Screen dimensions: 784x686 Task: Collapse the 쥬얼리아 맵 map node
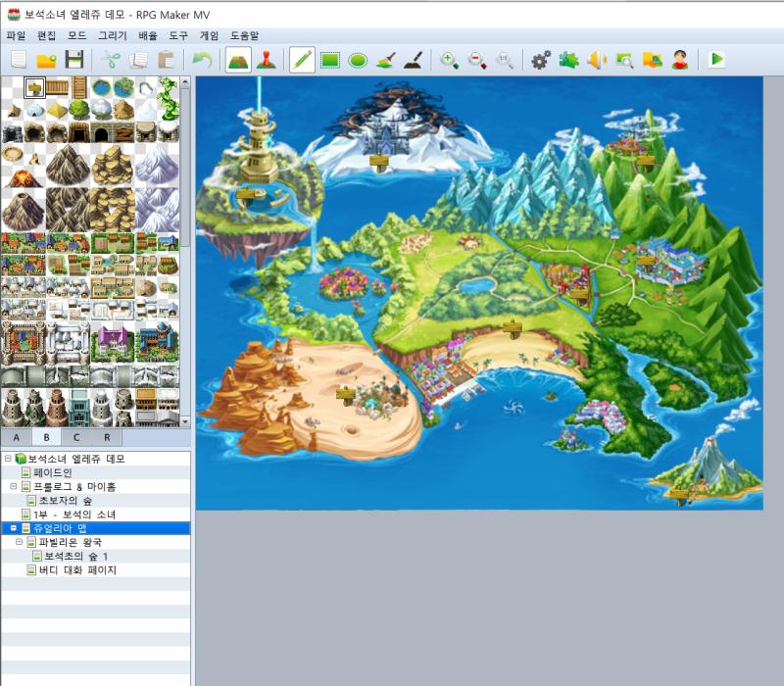click(14, 528)
